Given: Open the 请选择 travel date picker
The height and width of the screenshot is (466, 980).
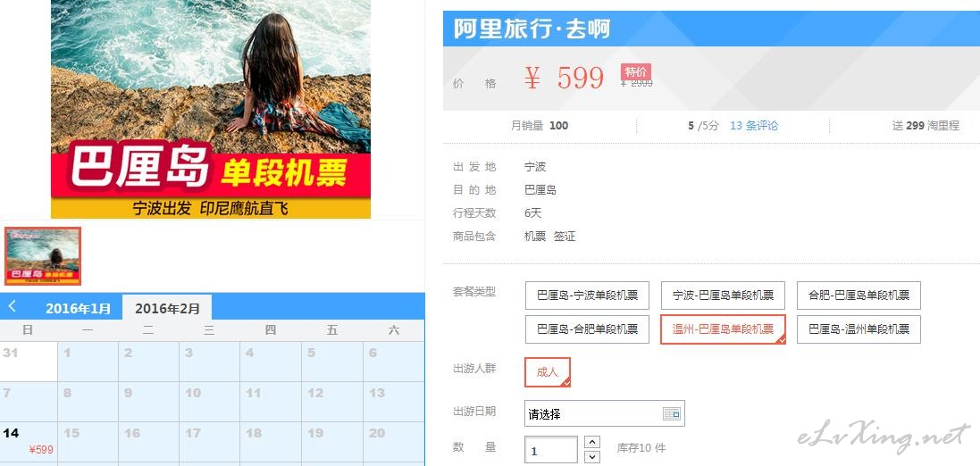Looking at the screenshot, I should (x=605, y=413).
